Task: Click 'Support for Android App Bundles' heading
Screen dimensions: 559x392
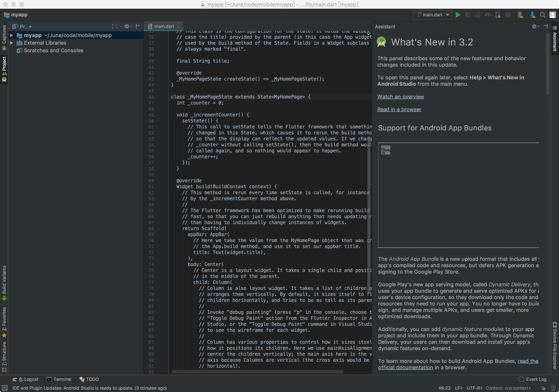Action: point(435,128)
